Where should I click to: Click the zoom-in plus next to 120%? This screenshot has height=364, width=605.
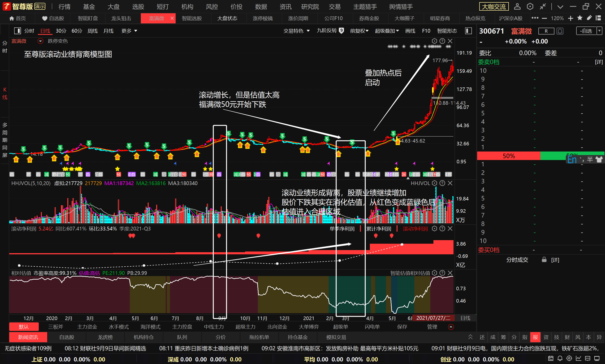tap(570, 18)
